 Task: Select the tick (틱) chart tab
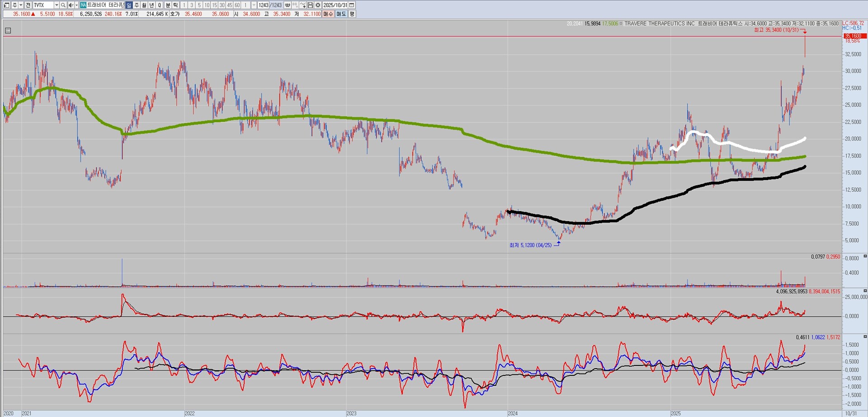click(x=175, y=5)
